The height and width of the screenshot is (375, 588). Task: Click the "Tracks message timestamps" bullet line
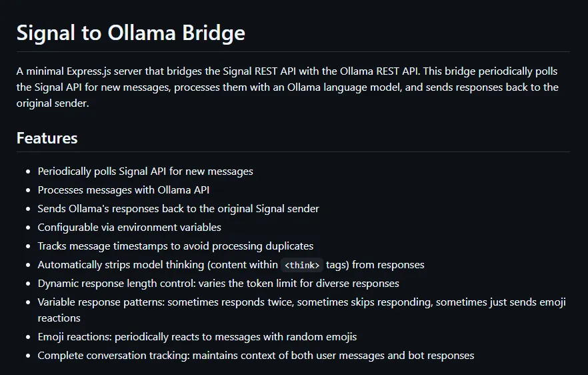(175, 246)
